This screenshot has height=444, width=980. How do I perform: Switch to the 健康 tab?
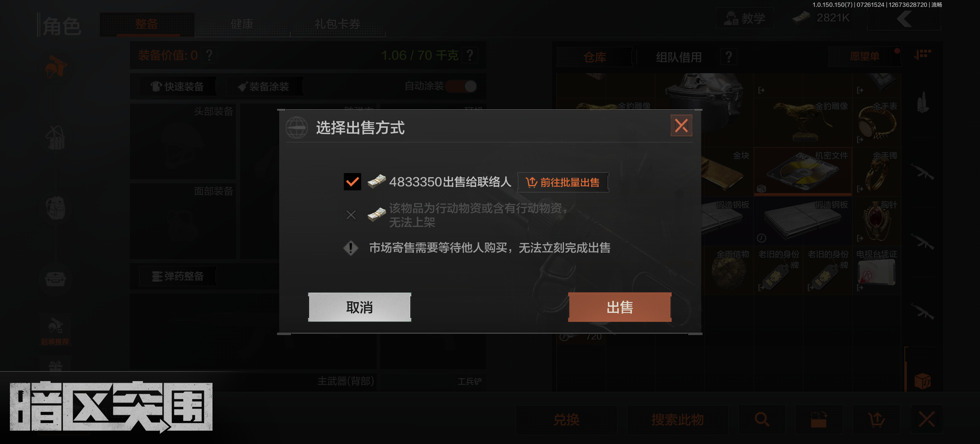(242, 24)
